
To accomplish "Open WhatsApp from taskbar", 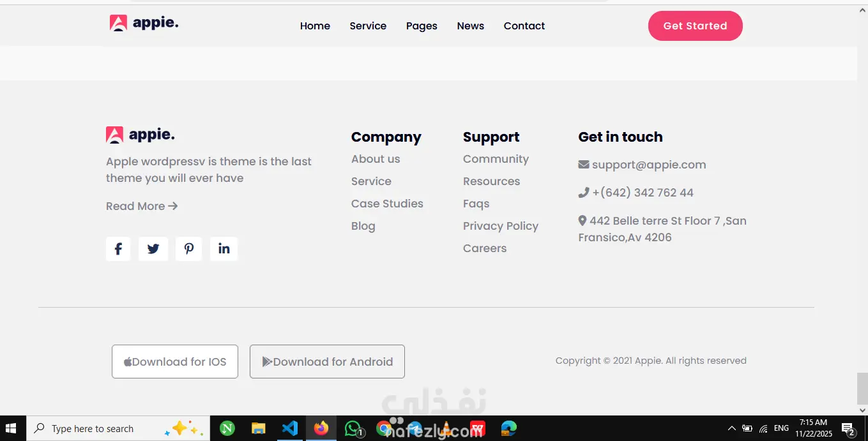I will tap(353, 428).
